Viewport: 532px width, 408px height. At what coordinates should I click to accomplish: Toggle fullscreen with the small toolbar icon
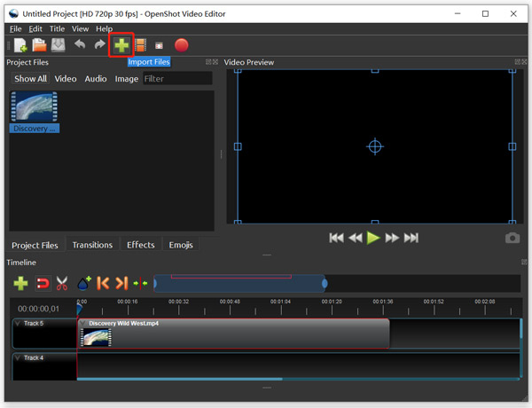coord(159,45)
